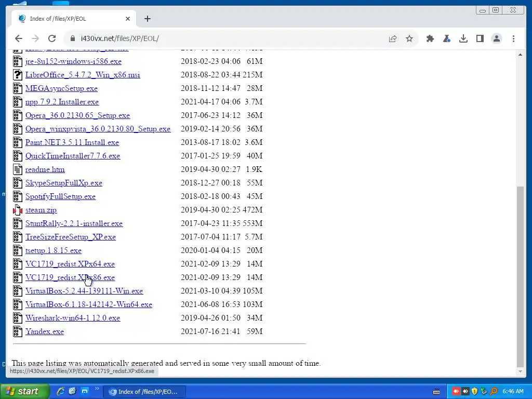Download TreeSizeFreeSetup_XP.exe
532x399 pixels.
tap(71, 237)
